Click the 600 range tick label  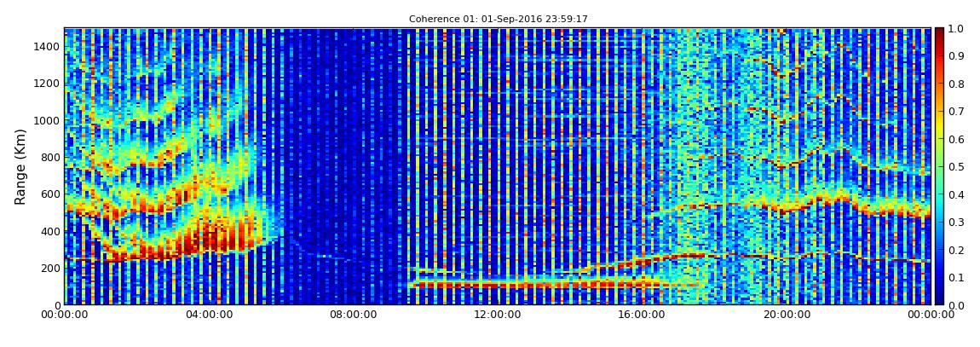click(52, 194)
